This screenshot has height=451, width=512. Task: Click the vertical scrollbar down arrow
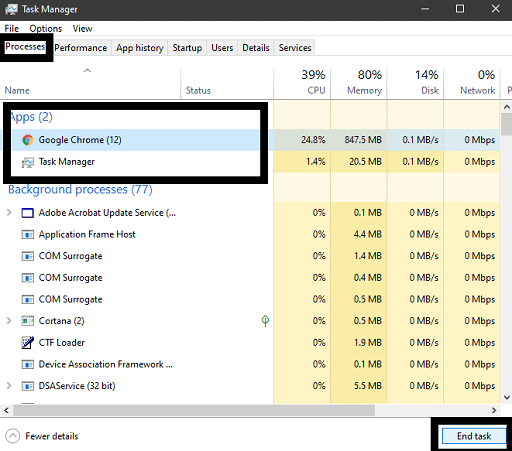click(x=507, y=397)
